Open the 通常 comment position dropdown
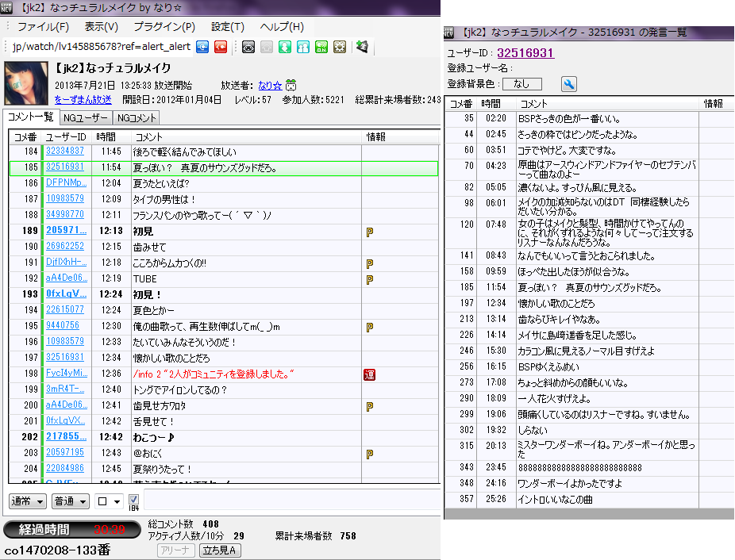Viewport: 735px width, 560px height. (27, 501)
